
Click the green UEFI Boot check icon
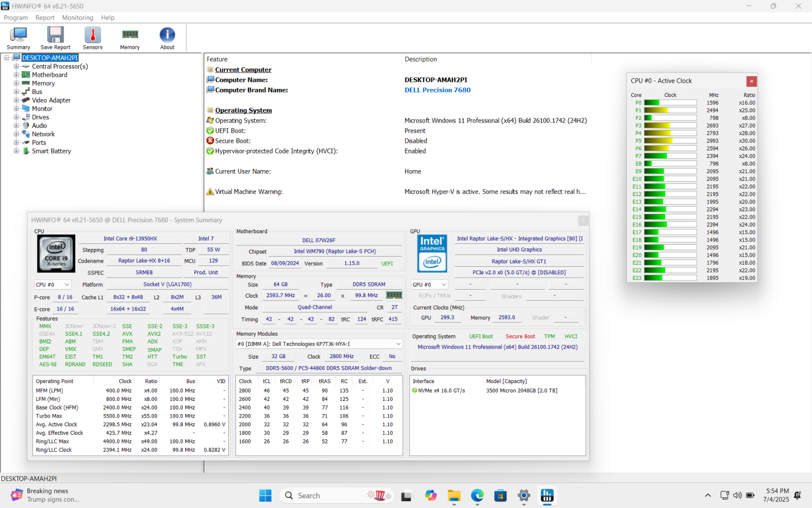click(x=210, y=131)
